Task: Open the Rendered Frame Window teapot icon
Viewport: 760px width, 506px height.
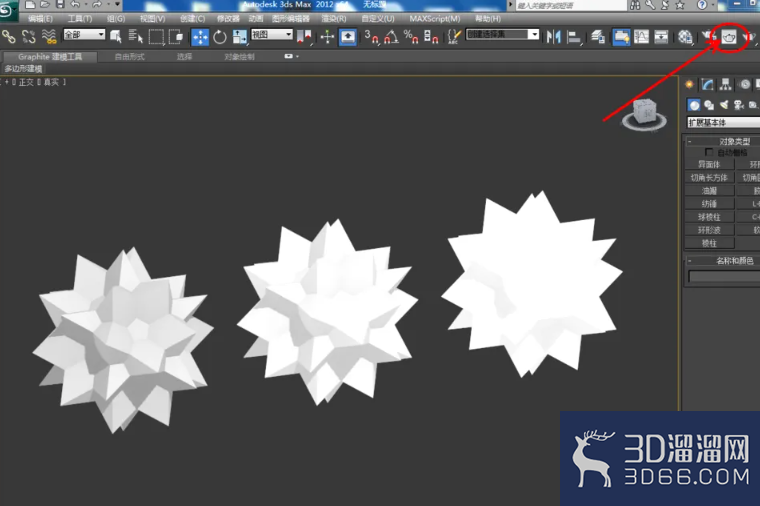Action: [729, 37]
